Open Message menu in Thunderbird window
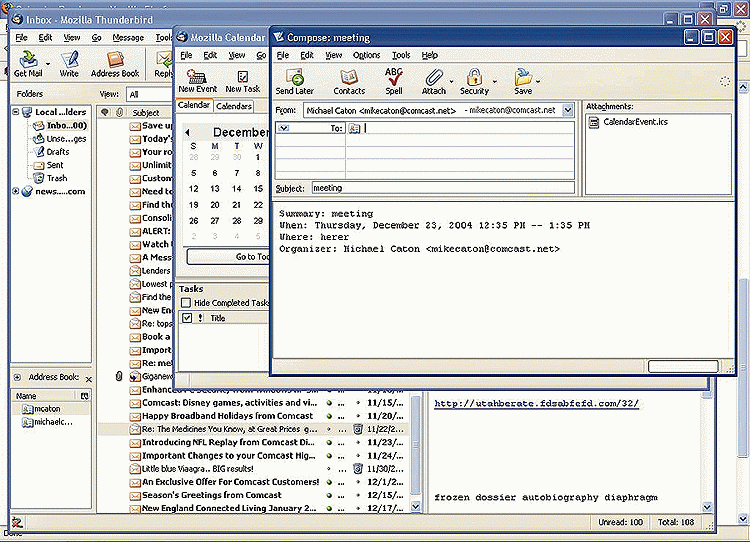This screenshot has height=542, width=750. (128, 38)
